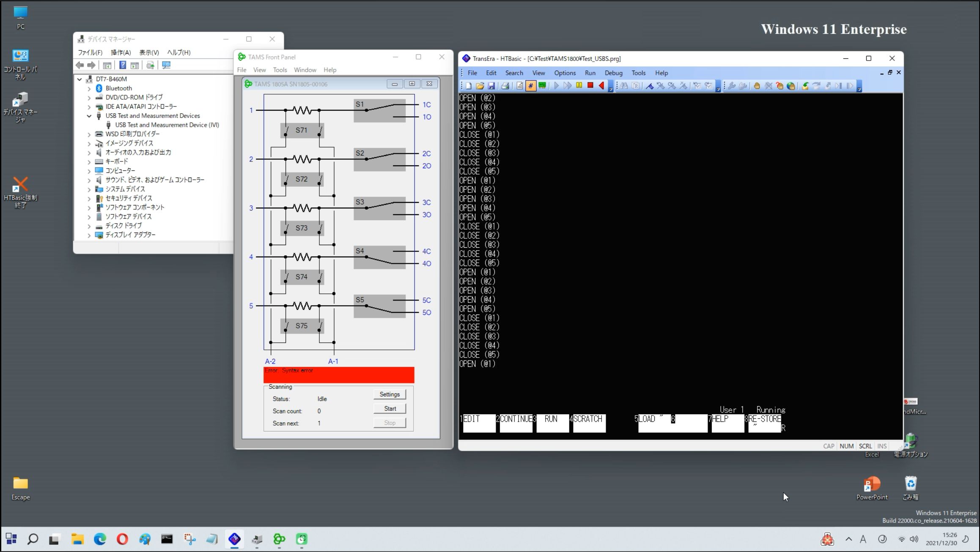Image resolution: width=980 pixels, height=552 pixels.
Task: Open the Escape folder on desktop
Action: (20, 488)
